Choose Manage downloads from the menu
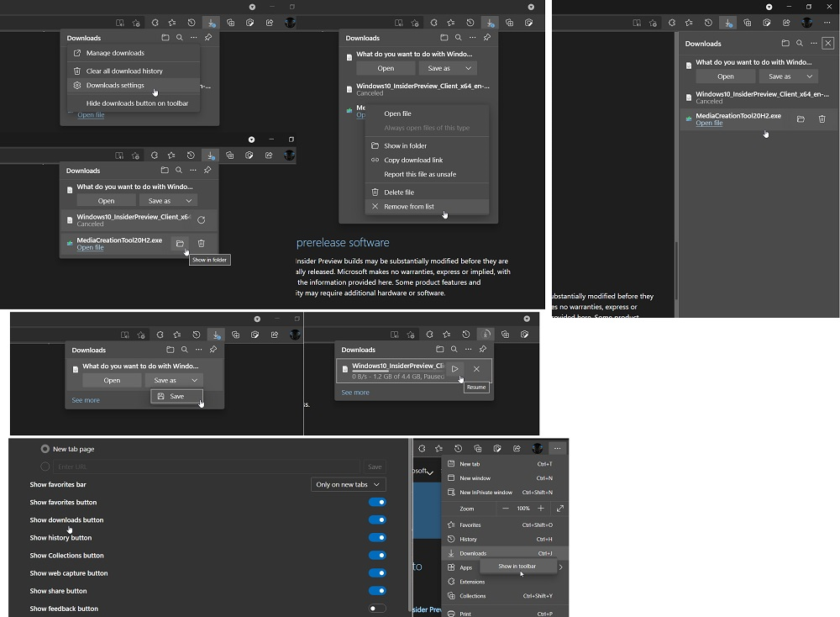The width and height of the screenshot is (840, 617). click(134, 53)
